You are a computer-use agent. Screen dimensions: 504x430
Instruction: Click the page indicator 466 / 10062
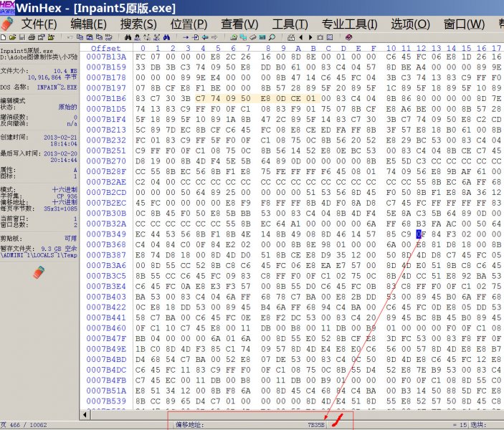(28, 425)
